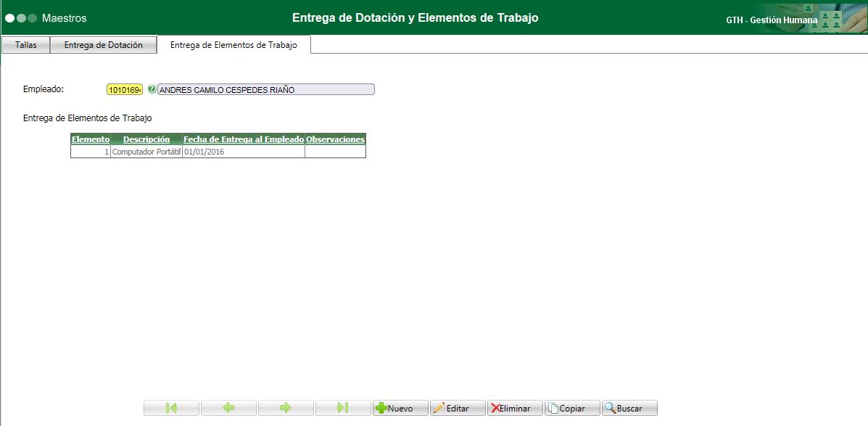The height and width of the screenshot is (426, 868).
Task: Click the employee name field ANDRES CAMILO
Action: [265, 90]
